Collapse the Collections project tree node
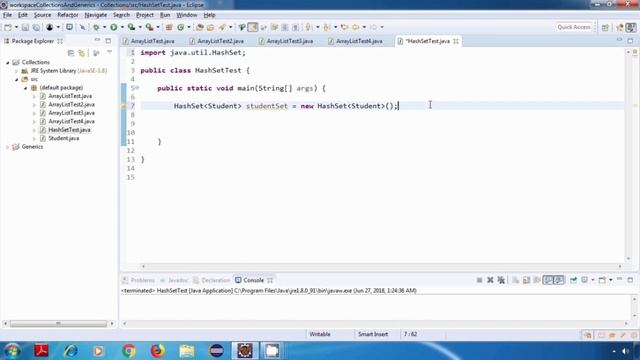 click(7, 62)
